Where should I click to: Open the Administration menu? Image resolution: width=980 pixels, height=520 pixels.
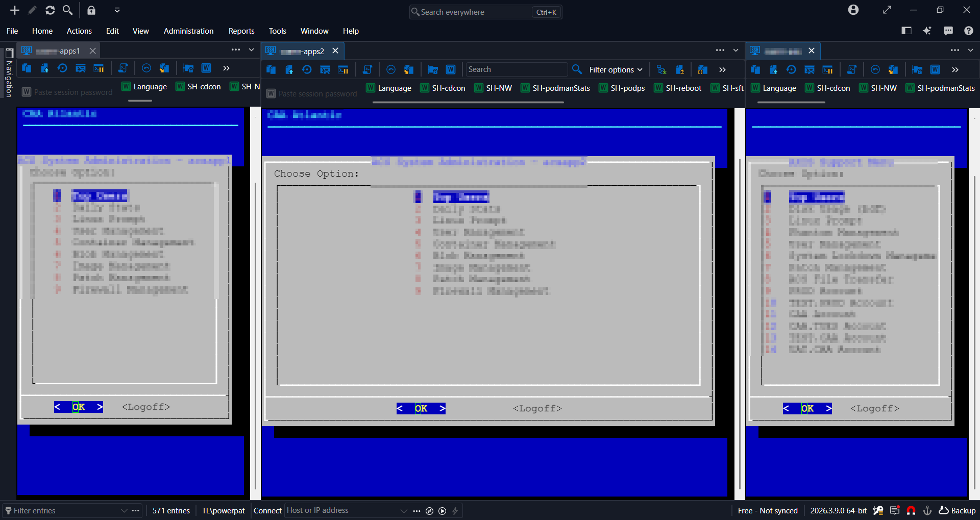(x=188, y=31)
